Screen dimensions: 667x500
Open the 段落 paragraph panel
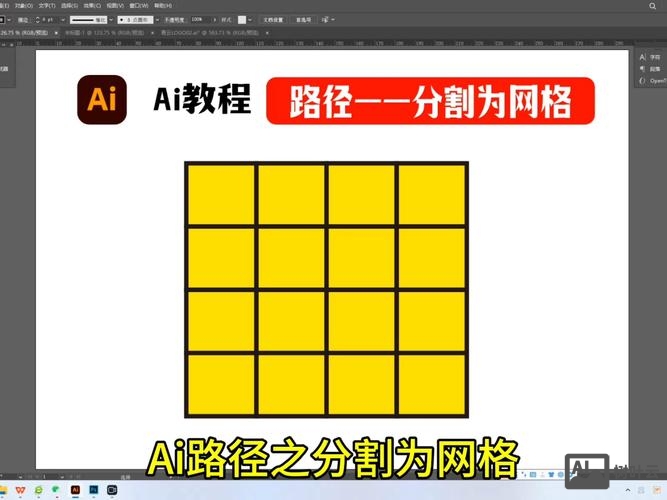coord(650,69)
